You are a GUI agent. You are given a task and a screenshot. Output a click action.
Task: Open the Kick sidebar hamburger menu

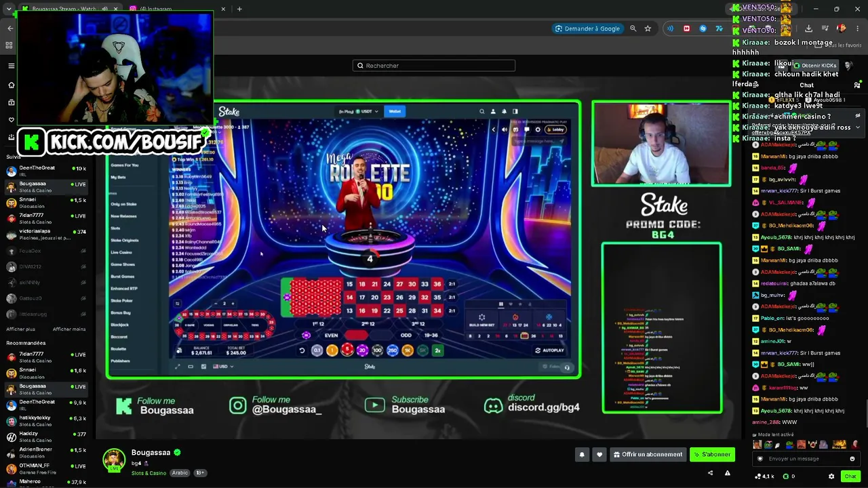tap(11, 66)
